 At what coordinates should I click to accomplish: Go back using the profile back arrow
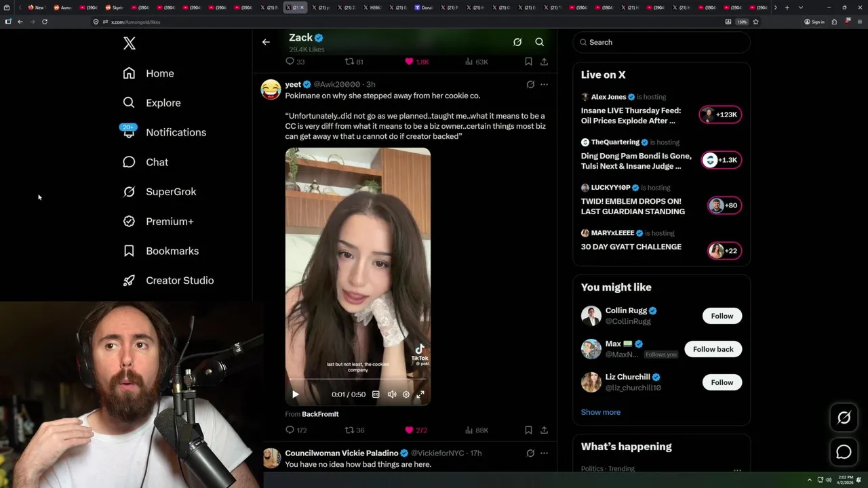pyautogui.click(x=266, y=42)
